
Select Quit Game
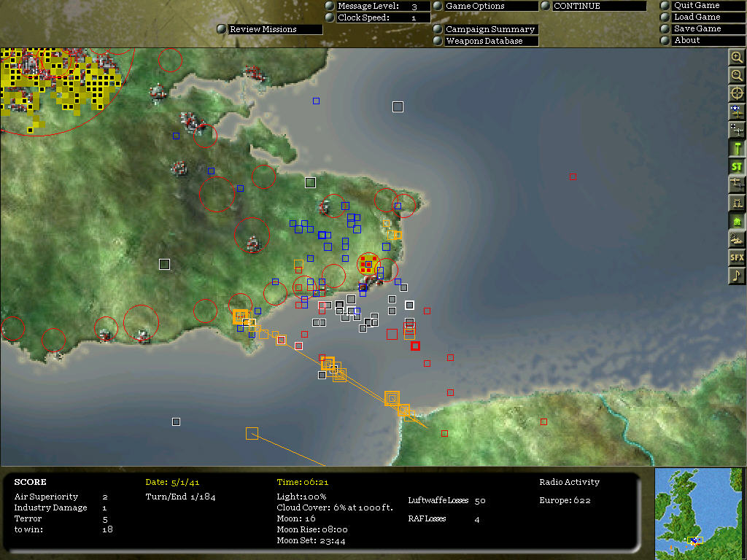703,5
